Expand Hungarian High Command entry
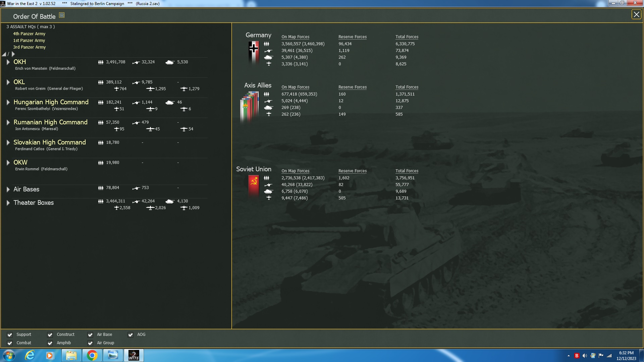Image resolution: width=644 pixels, height=362 pixels. pyautogui.click(x=8, y=102)
